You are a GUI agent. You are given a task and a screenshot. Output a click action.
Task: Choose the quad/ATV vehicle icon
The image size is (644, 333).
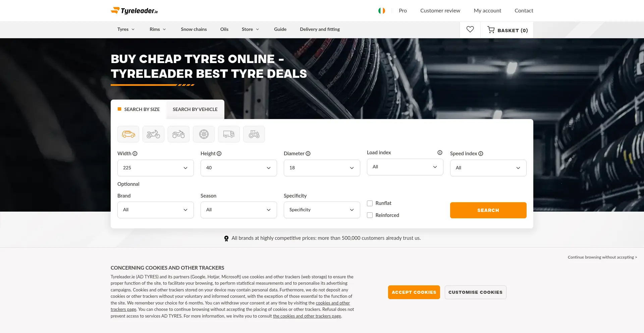click(178, 134)
